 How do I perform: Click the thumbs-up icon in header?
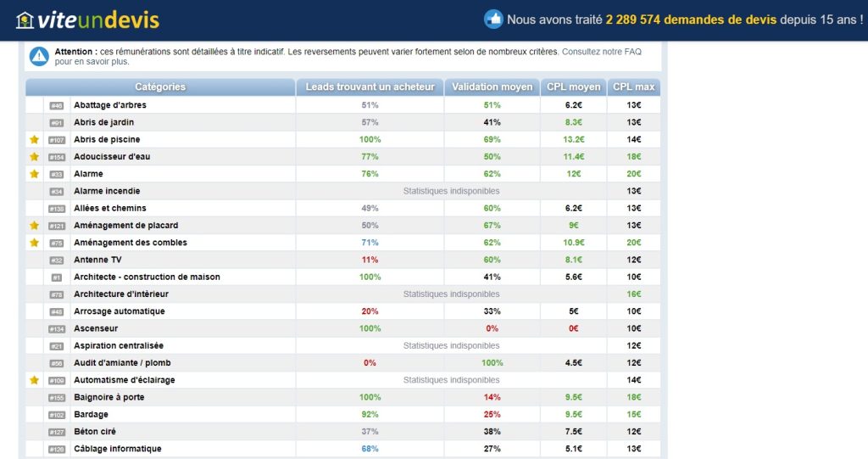pyautogui.click(x=493, y=20)
